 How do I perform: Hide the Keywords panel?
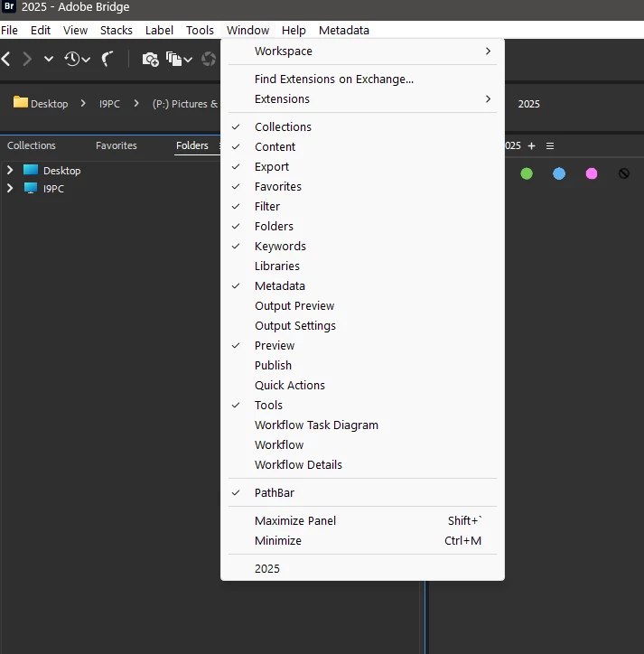362,247
